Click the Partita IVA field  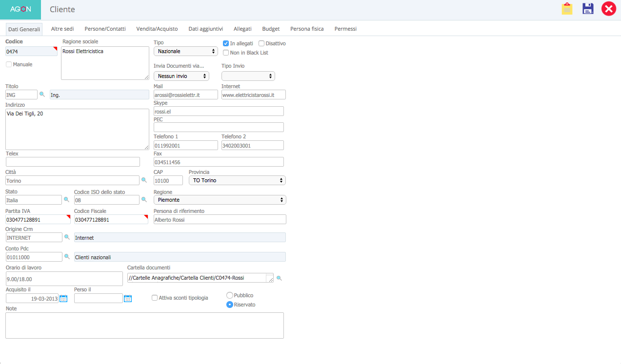[38, 219]
